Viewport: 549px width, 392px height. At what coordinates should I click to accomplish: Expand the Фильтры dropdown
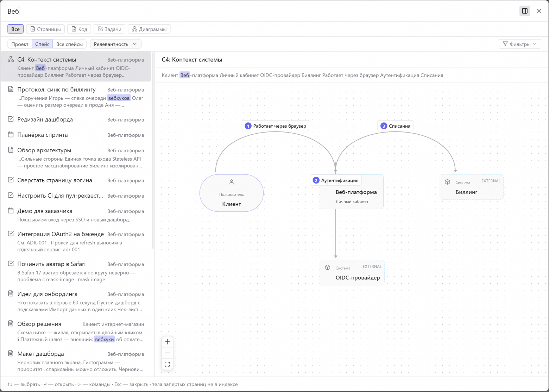[x=520, y=44]
